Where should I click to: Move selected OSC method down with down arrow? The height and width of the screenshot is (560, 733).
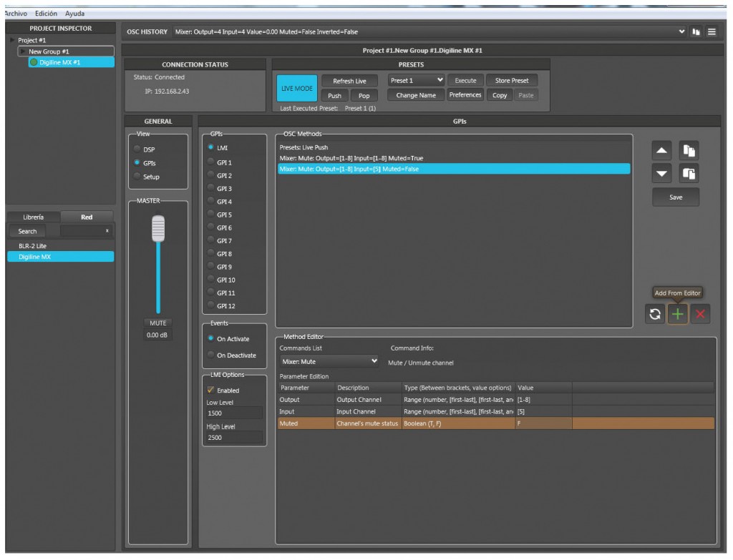click(663, 172)
